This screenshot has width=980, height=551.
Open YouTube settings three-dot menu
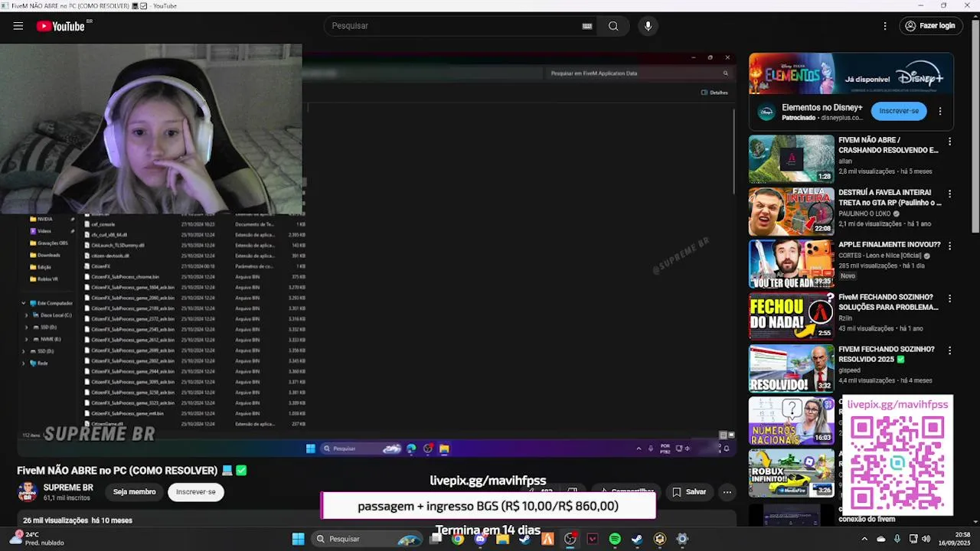click(x=885, y=26)
